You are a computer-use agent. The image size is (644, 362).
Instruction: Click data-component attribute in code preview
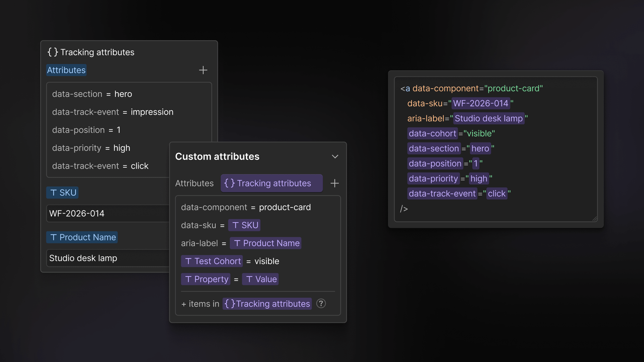pyautogui.click(x=446, y=88)
